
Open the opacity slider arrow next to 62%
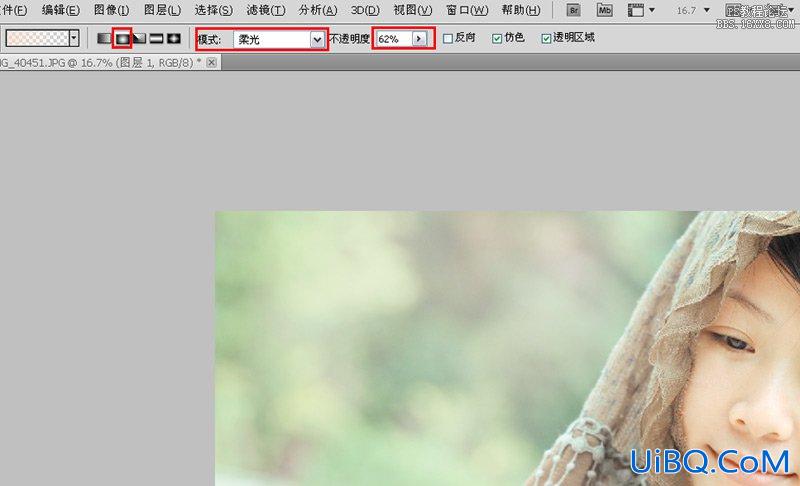click(419, 39)
